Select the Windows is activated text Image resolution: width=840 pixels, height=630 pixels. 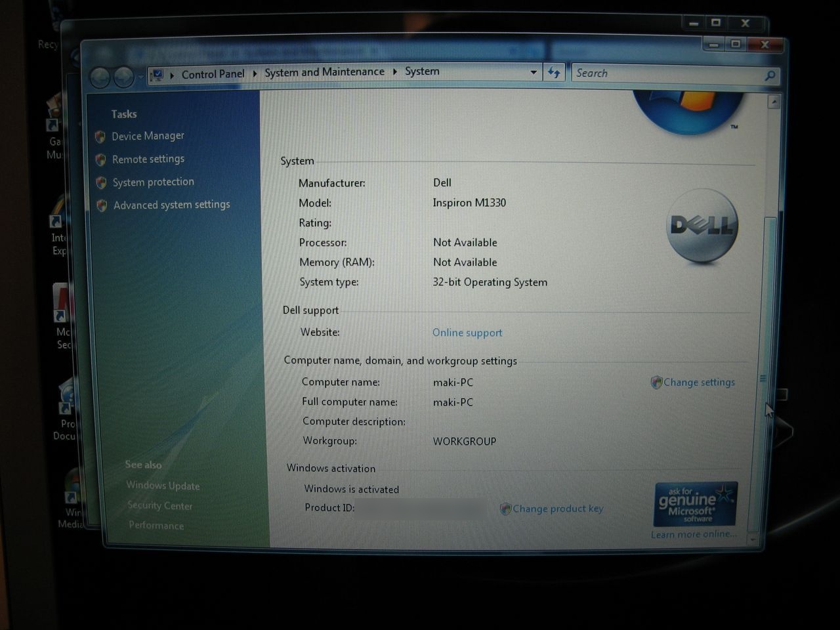pyautogui.click(x=352, y=490)
